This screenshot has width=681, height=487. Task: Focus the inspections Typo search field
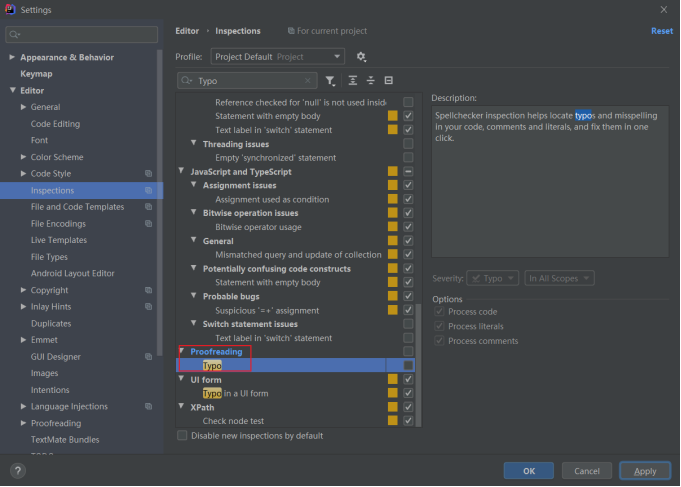[x=247, y=81]
